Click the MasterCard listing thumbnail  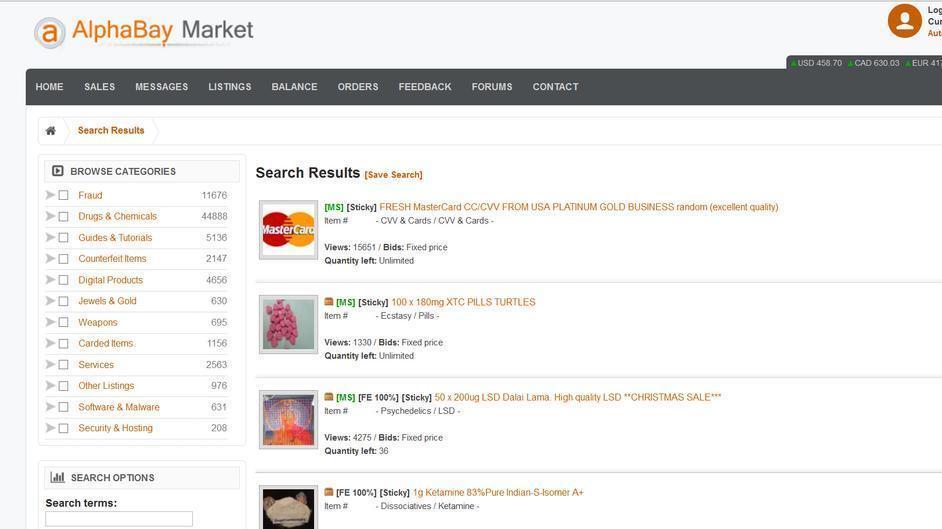click(288, 230)
